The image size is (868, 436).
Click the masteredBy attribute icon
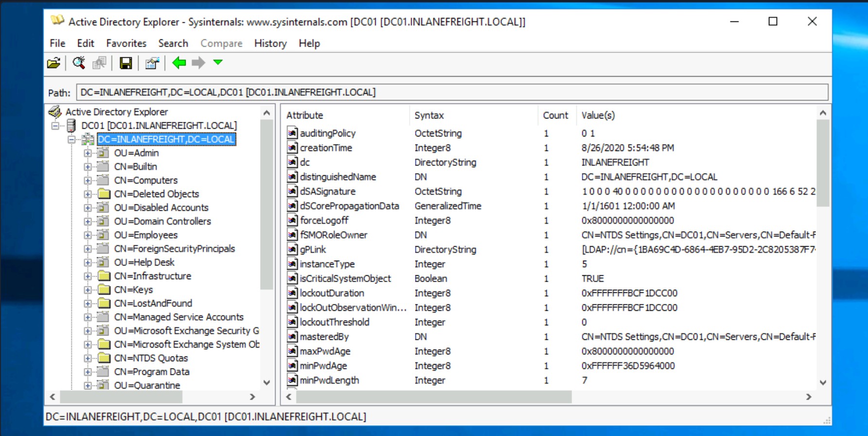(x=292, y=336)
